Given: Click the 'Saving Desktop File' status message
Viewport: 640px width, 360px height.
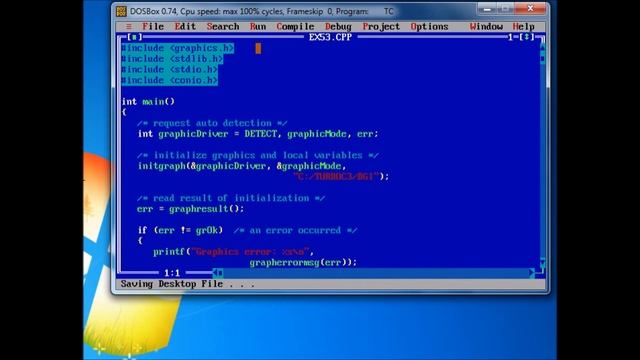Looking at the screenshot, I should 188,284.
